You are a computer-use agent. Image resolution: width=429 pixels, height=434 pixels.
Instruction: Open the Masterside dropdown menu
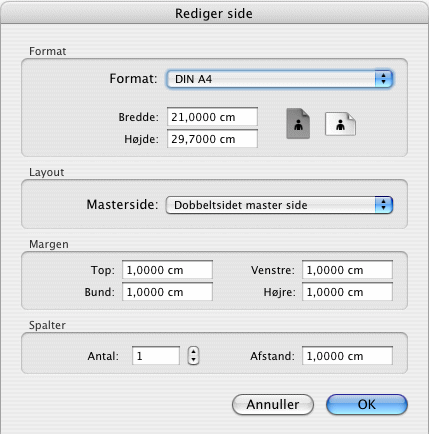coord(279,205)
